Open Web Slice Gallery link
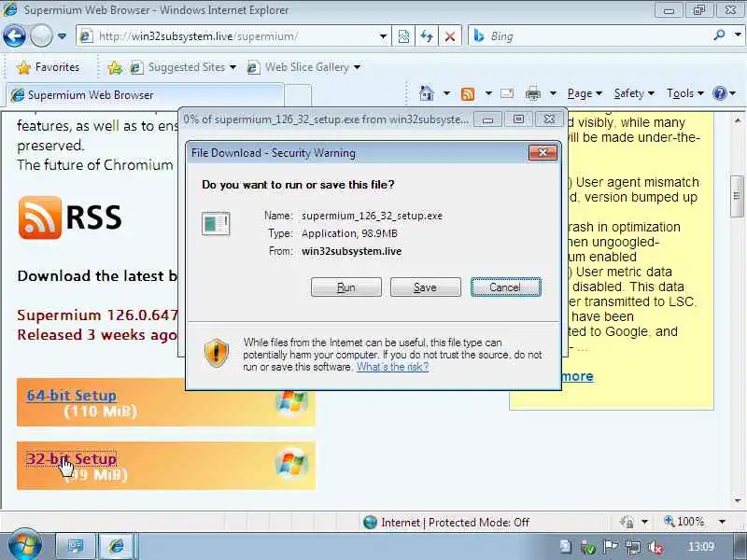This screenshot has height=560, width=747. 303,67
